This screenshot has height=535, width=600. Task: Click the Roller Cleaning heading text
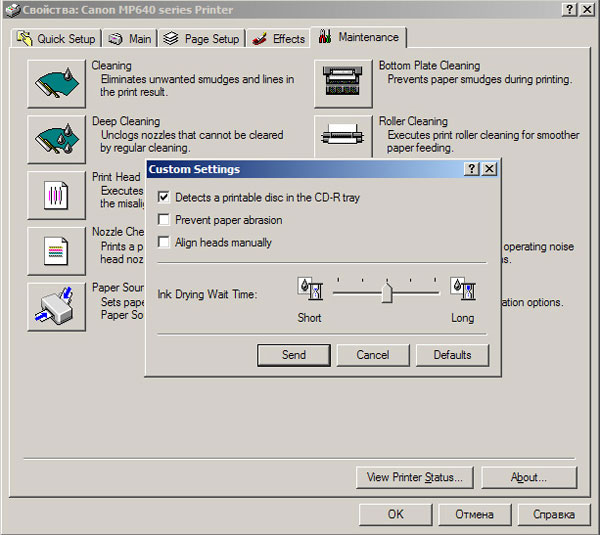pyautogui.click(x=413, y=121)
